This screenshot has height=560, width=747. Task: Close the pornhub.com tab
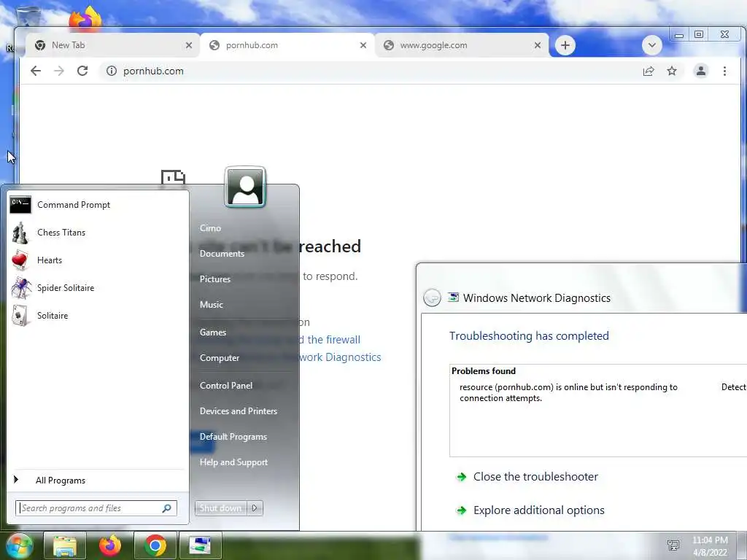[363, 45]
